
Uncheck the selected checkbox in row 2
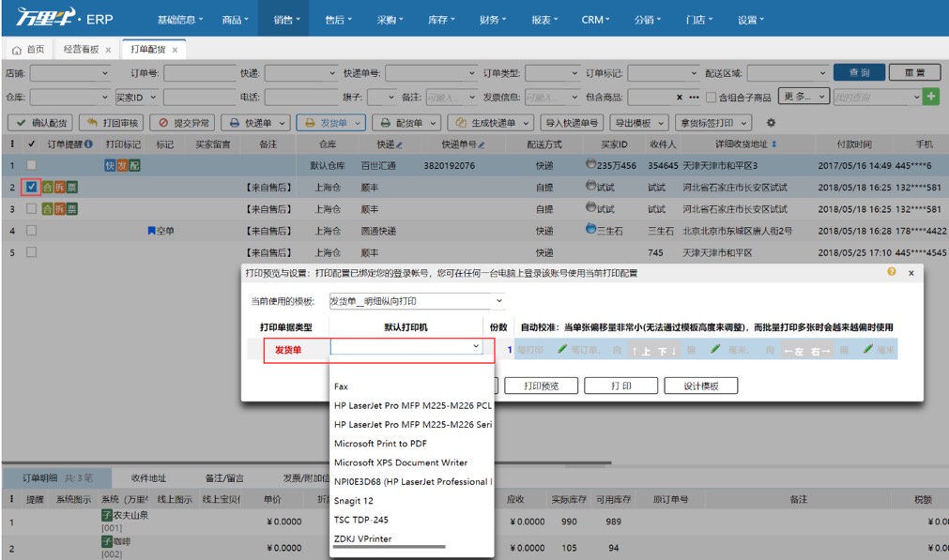(31, 188)
